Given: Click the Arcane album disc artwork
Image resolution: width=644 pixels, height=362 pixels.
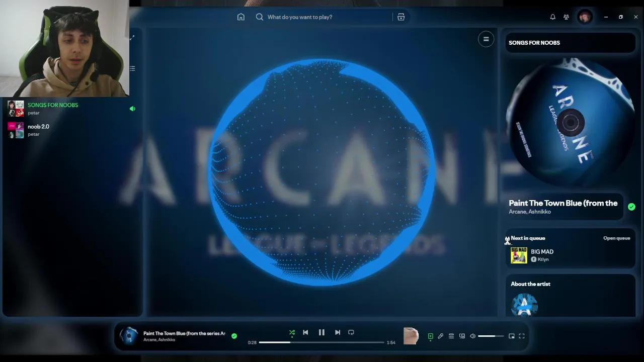Looking at the screenshot, I should point(570,123).
